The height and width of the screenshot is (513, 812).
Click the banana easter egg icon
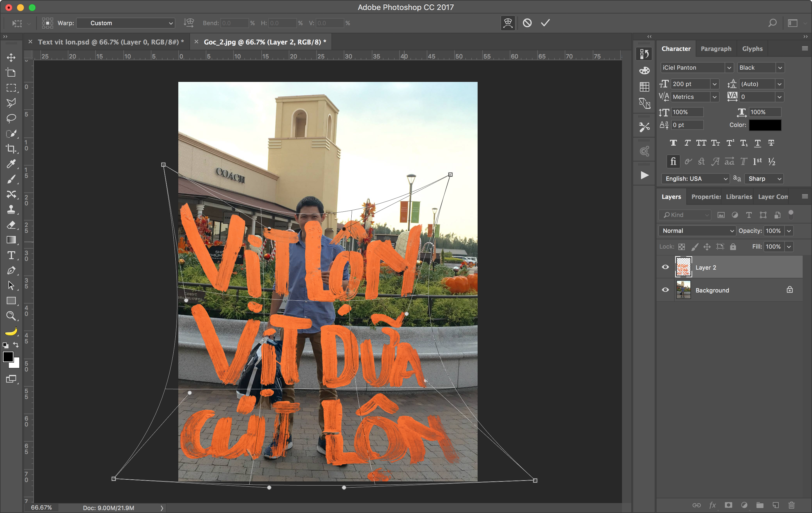coord(11,331)
